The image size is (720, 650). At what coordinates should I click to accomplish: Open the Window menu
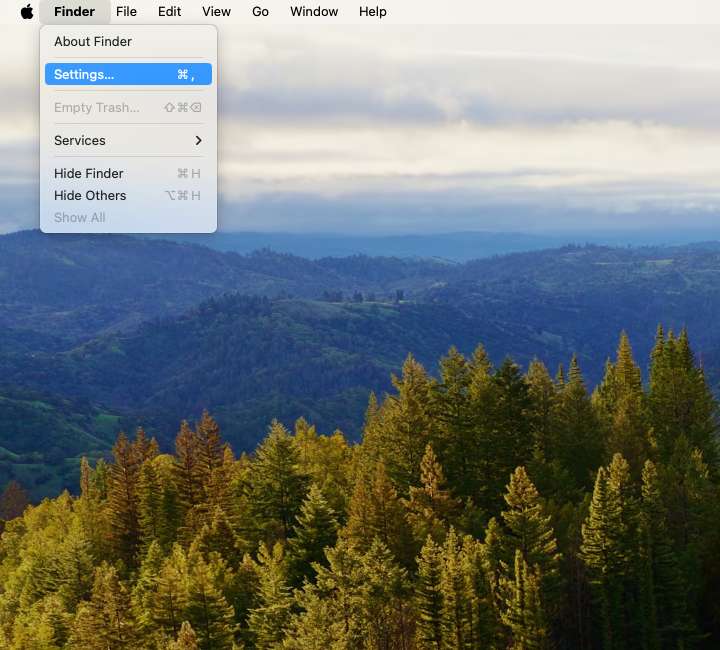314,12
